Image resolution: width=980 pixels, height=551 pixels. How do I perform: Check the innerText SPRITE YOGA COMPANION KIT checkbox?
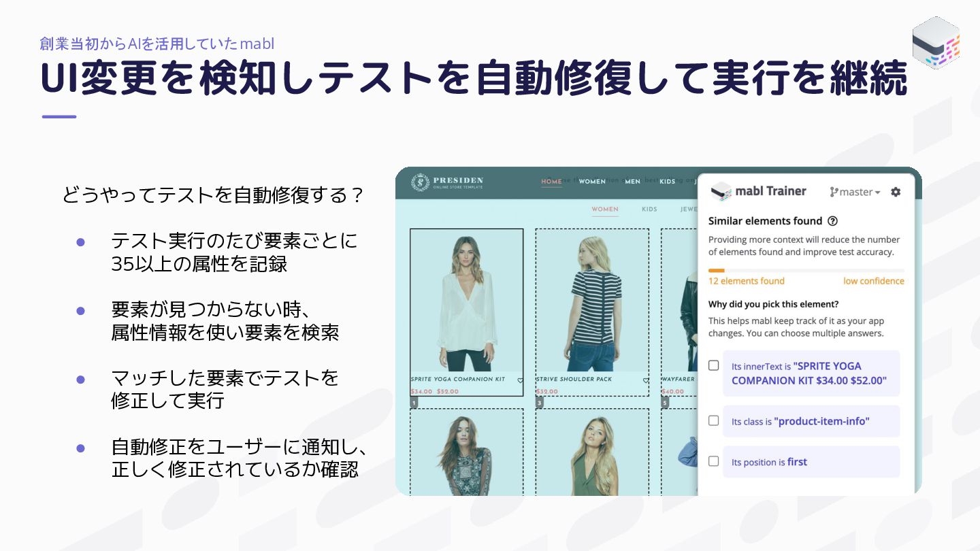[x=713, y=365]
